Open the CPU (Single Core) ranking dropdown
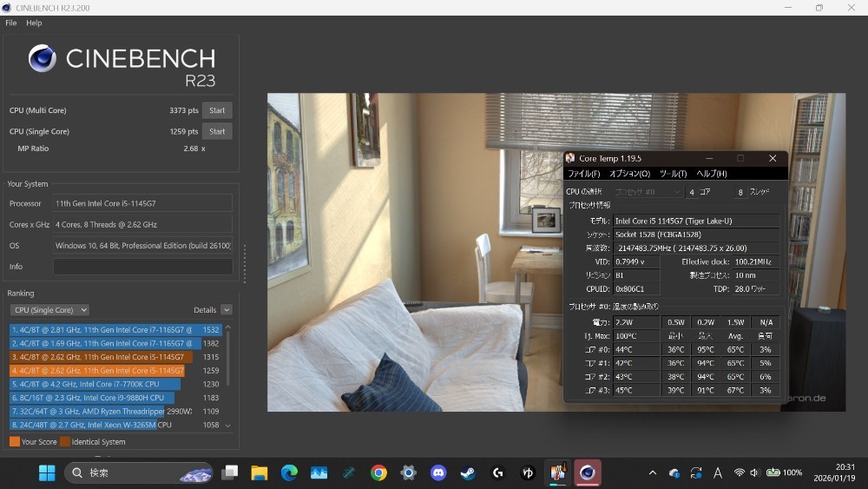868x489 pixels. (49, 310)
